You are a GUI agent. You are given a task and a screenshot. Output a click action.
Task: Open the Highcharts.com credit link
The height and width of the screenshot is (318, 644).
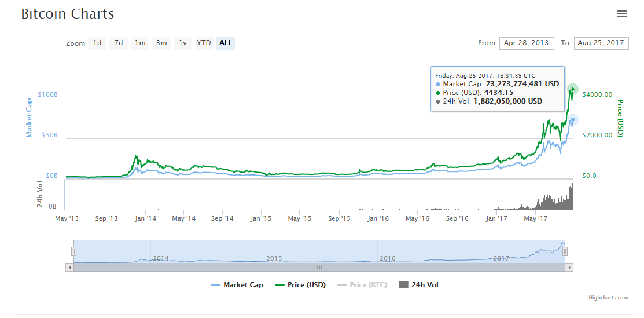(x=608, y=298)
